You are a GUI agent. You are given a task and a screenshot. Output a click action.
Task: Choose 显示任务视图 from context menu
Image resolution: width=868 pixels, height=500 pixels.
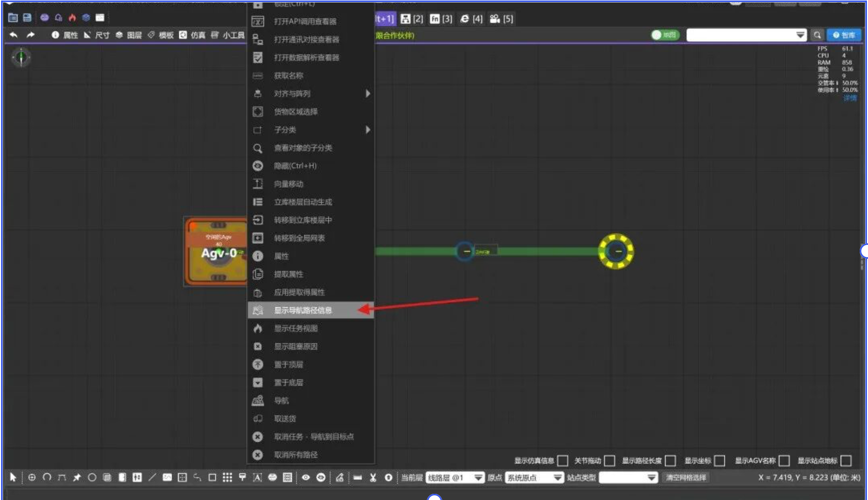click(x=311, y=328)
